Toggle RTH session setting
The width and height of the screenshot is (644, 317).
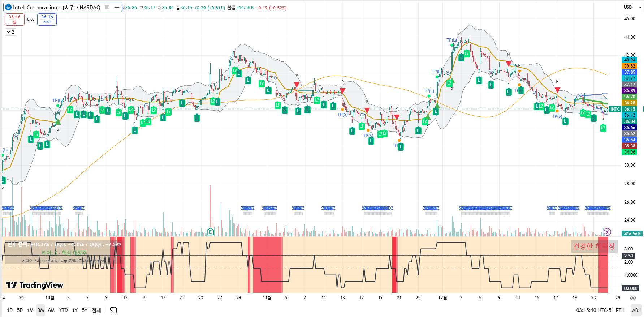620,310
